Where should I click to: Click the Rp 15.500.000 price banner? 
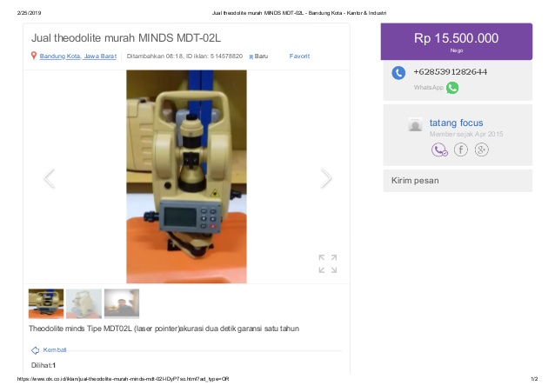(457, 42)
